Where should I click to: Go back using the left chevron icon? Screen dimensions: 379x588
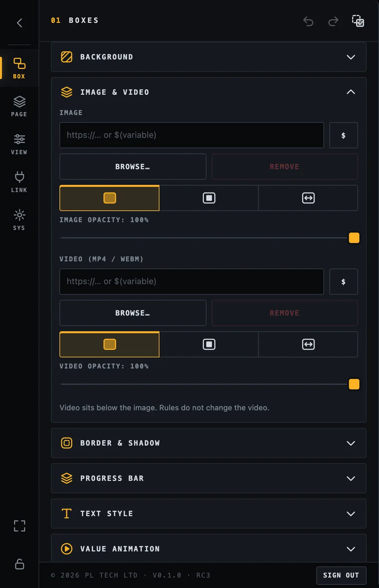click(19, 23)
